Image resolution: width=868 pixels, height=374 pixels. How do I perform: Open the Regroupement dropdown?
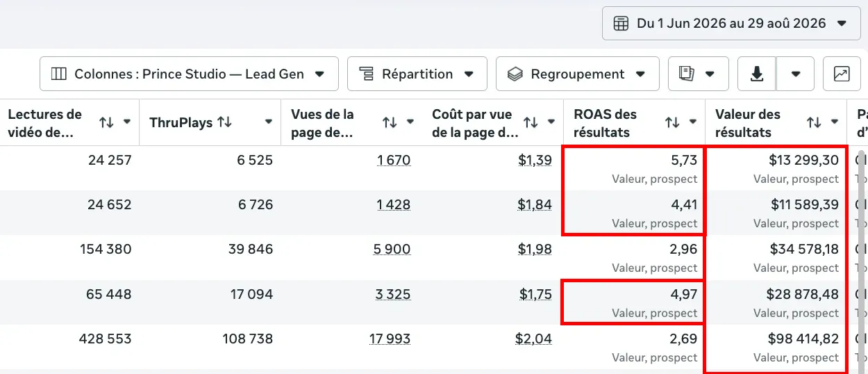coord(578,74)
